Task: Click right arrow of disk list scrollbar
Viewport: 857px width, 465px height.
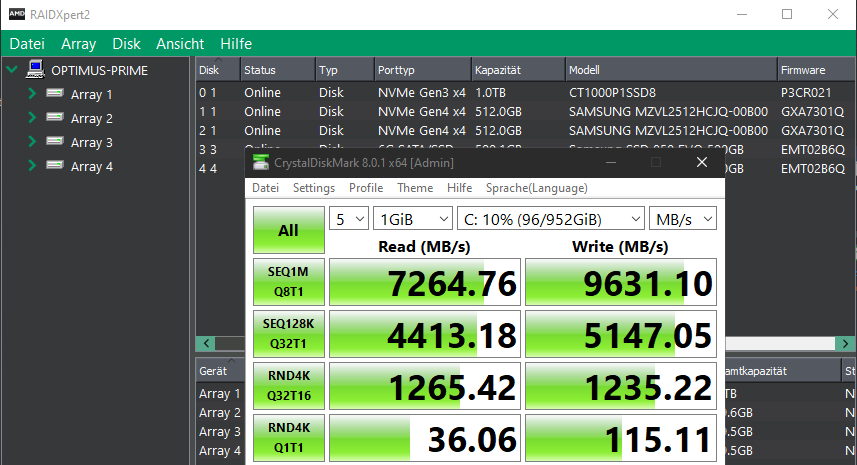Action: tap(845, 343)
